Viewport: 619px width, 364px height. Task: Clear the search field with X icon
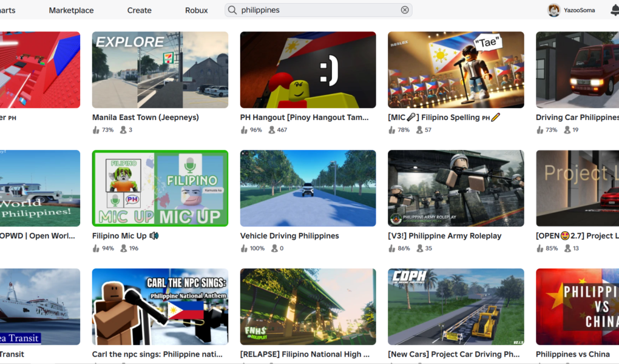coord(405,10)
